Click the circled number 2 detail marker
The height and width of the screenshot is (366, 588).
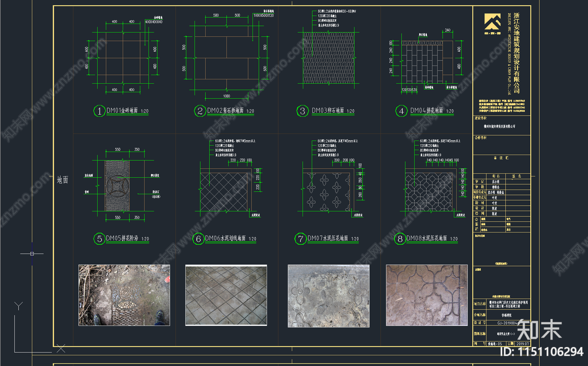(x=200, y=111)
